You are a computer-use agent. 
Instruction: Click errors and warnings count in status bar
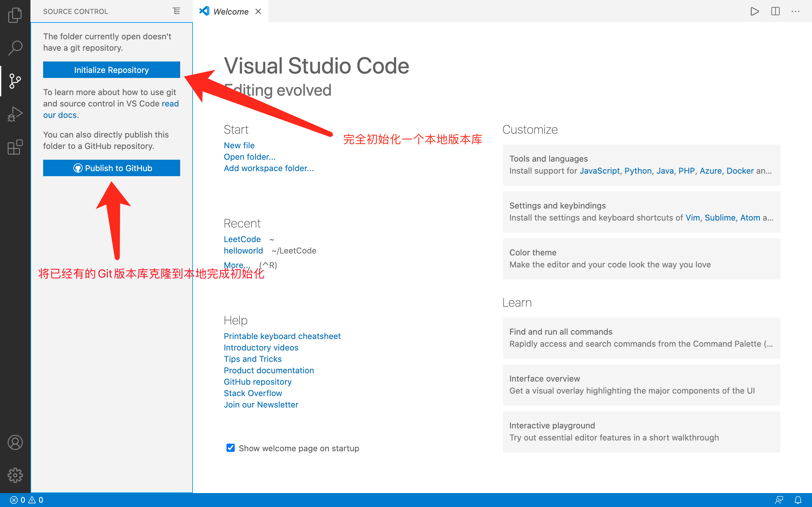(27, 500)
